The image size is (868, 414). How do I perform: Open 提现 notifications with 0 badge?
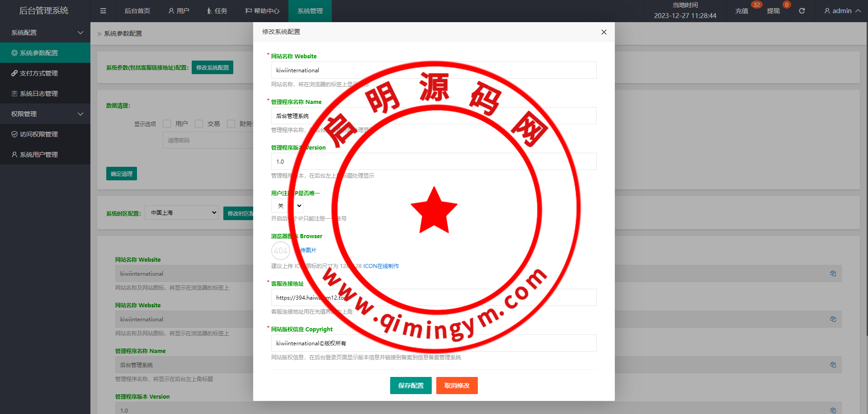773,11
